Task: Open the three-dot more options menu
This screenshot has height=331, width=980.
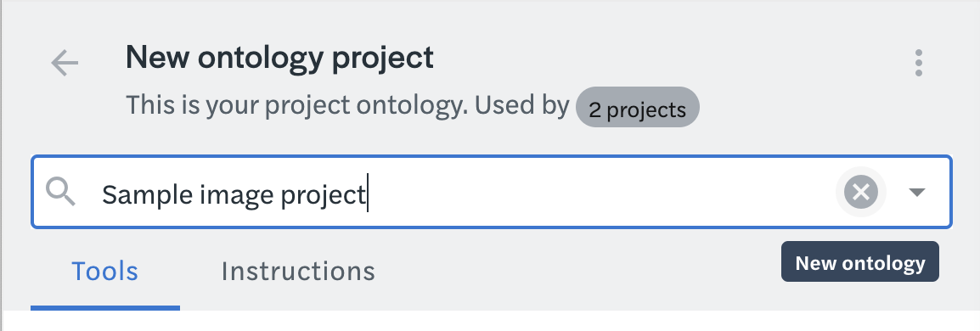Action: (918, 63)
